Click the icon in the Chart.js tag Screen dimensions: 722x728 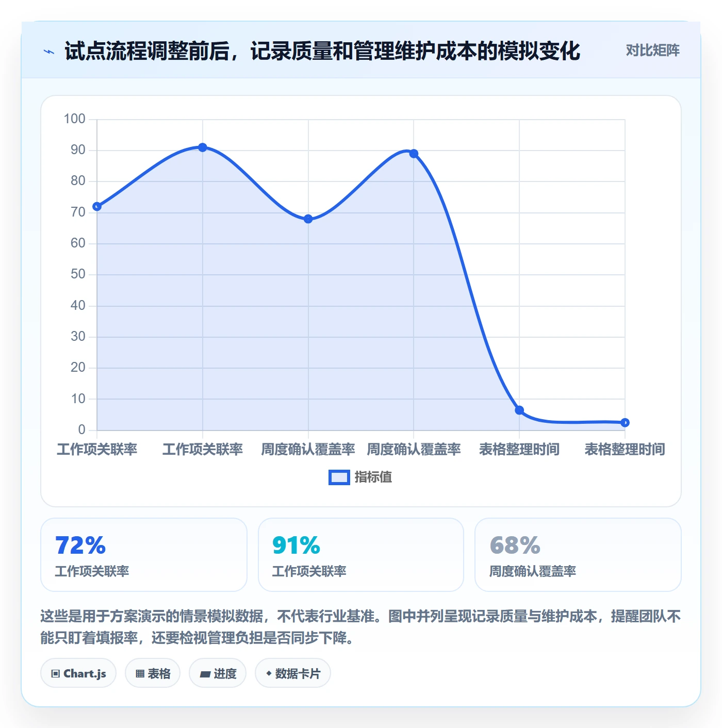tap(56, 674)
